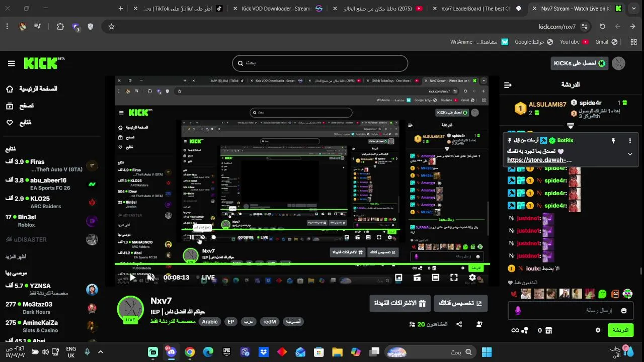Viewport: 644px width, 362px height.
Task: Open site info tune icon in address bar
Action: tap(584, 27)
